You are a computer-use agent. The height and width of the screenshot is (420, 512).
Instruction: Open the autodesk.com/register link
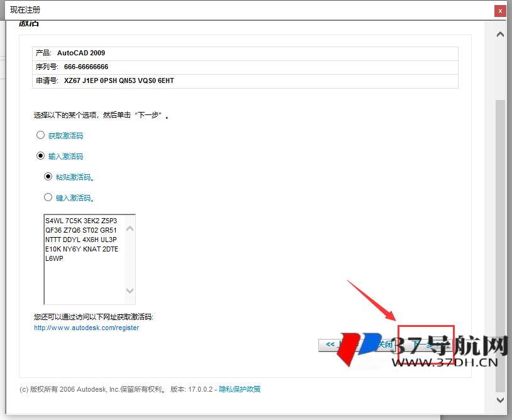[86, 328]
